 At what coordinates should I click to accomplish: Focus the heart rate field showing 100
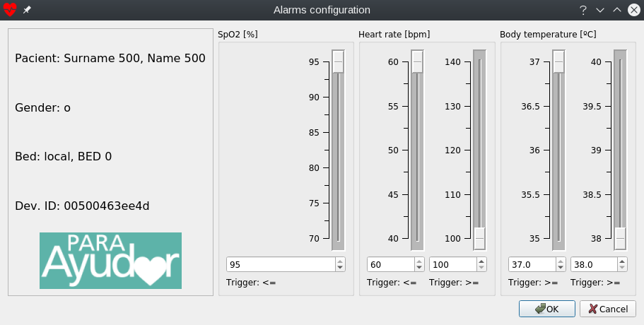click(452, 265)
